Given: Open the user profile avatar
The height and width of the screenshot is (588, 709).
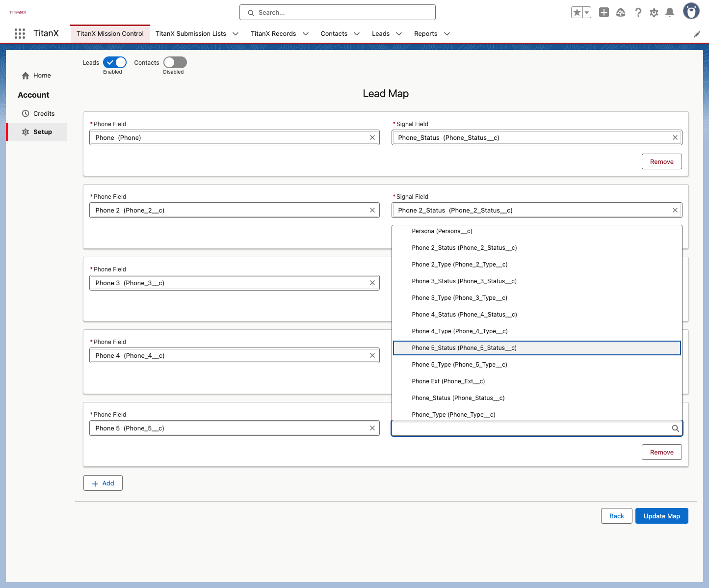Looking at the screenshot, I should click(x=691, y=11).
